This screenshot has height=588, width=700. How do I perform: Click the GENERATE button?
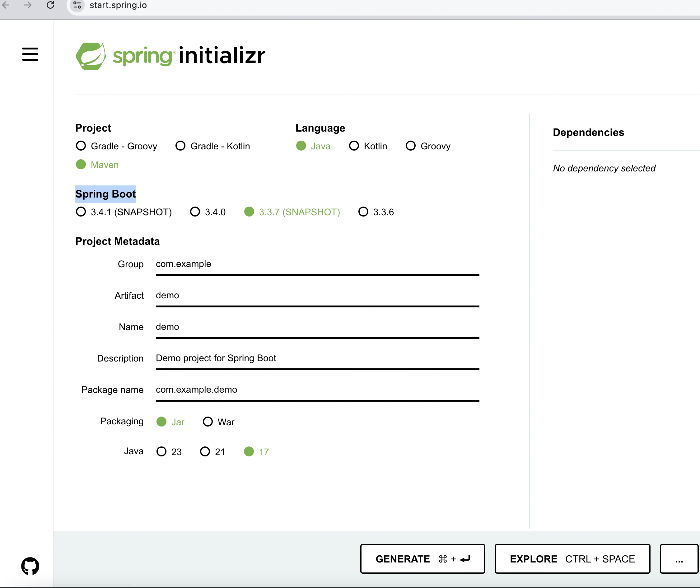click(x=423, y=559)
